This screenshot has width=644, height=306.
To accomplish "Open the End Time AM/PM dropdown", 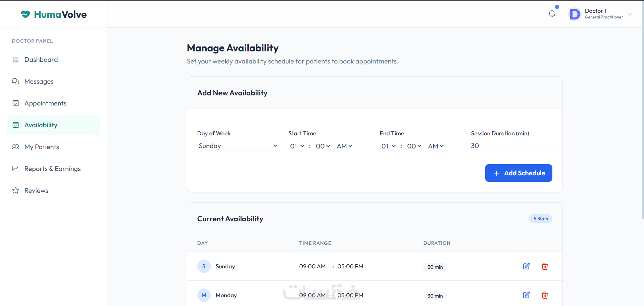I will point(436,146).
